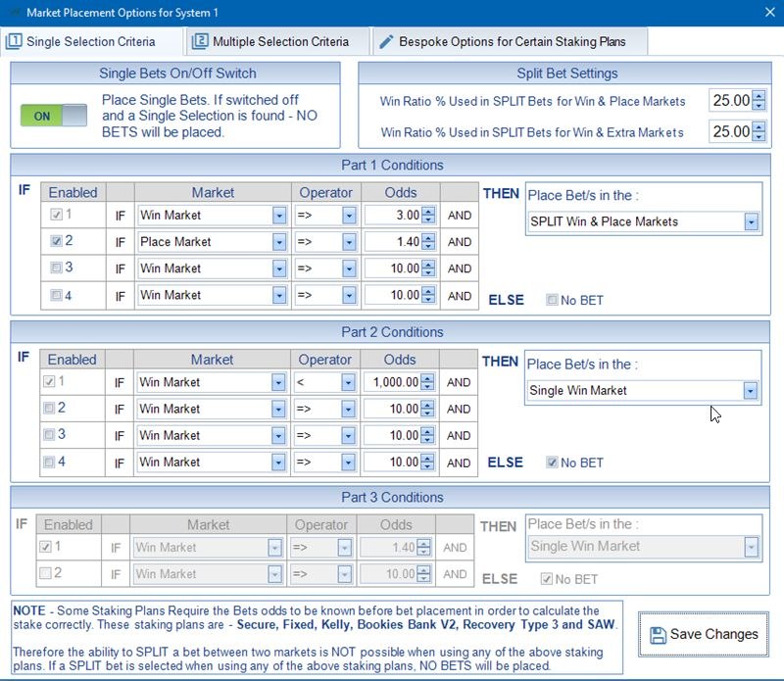Open Part 2 row 4 operator dropdown
This screenshot has width=784, height=681.
348,462
